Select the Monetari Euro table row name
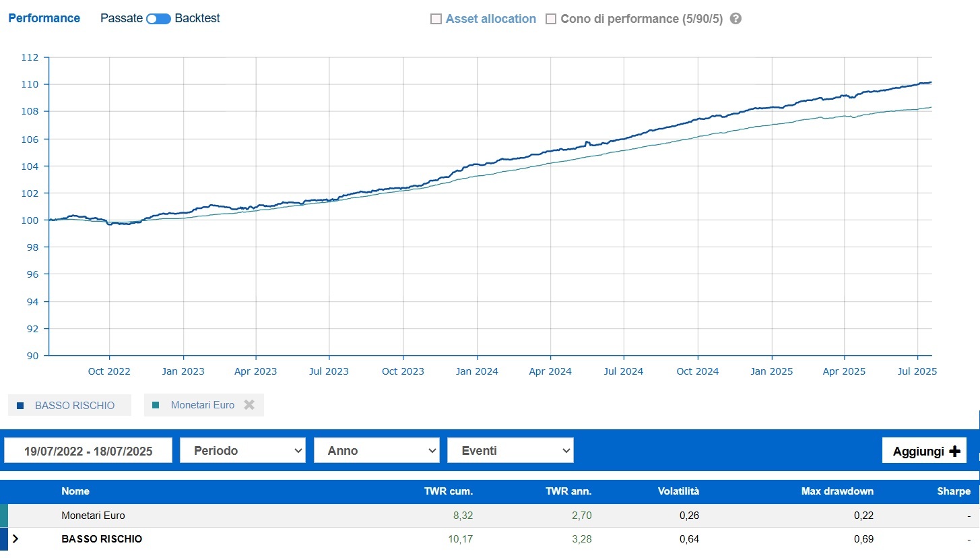Screen dimensions: 980x558 [x=93, y=516]
